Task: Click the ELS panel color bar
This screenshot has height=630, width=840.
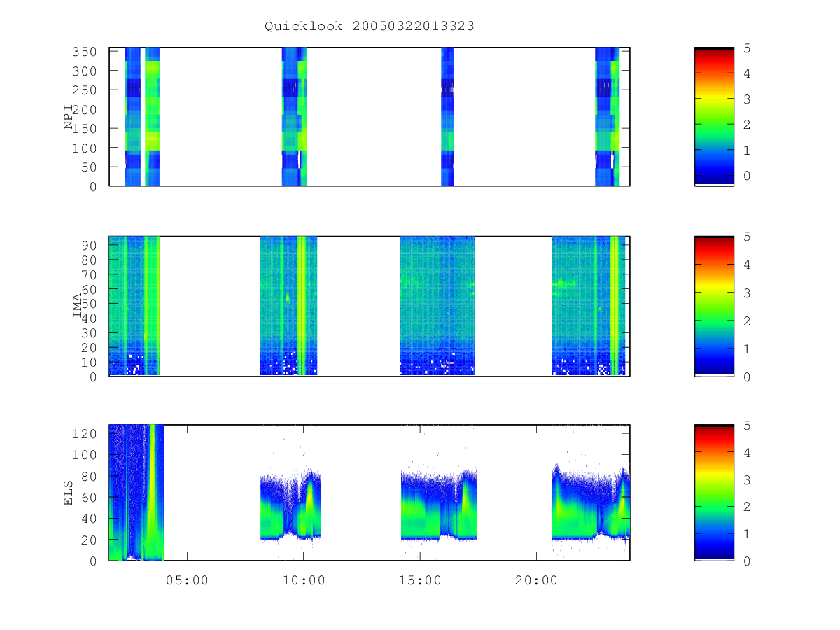Action: pos(714,493)
